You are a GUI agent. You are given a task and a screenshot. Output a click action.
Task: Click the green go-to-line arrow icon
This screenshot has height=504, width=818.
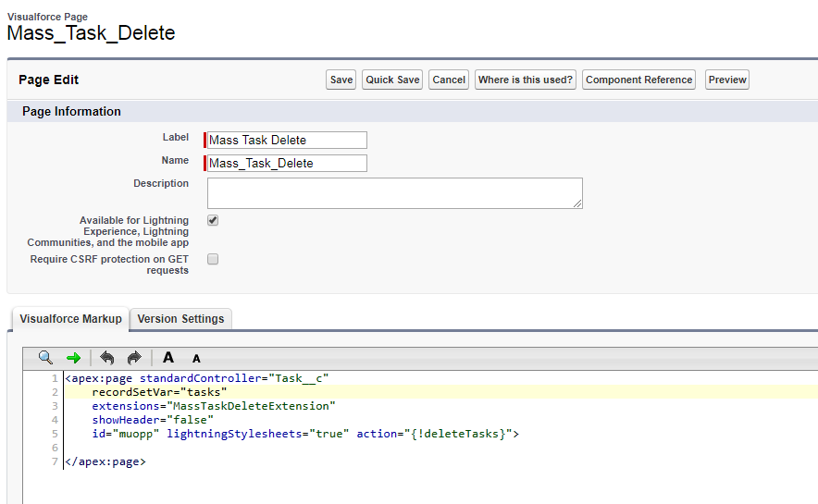pos(74,358)
